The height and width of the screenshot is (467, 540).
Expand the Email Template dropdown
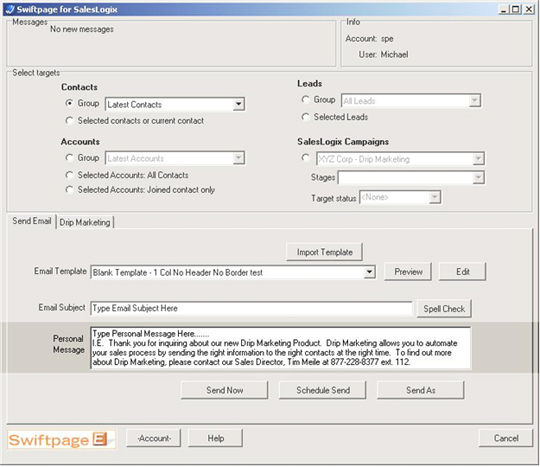click(x=369, y=272)
